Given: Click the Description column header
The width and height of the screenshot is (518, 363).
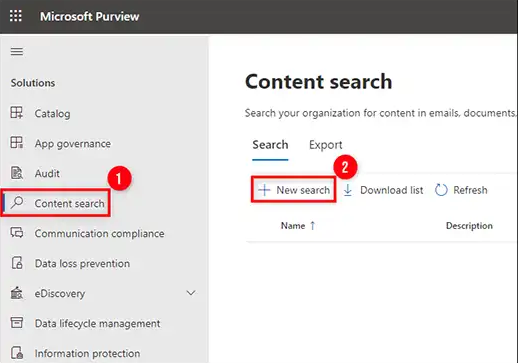Looking at the screenshot, I should coord(469,226).
